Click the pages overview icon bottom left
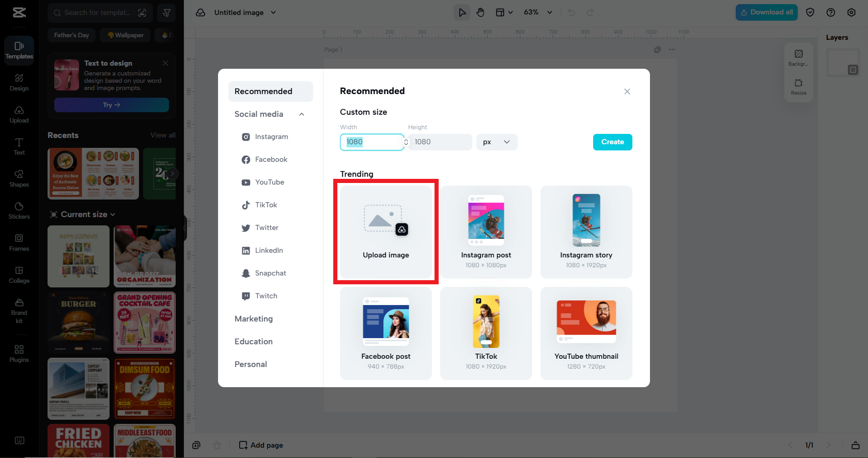The width and height of the screenshot is (868, 458). (x=196, y=445)
